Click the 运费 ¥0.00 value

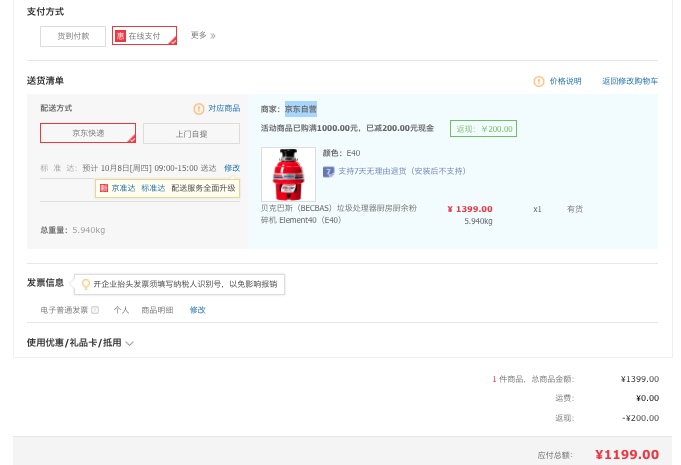[647, 398]
